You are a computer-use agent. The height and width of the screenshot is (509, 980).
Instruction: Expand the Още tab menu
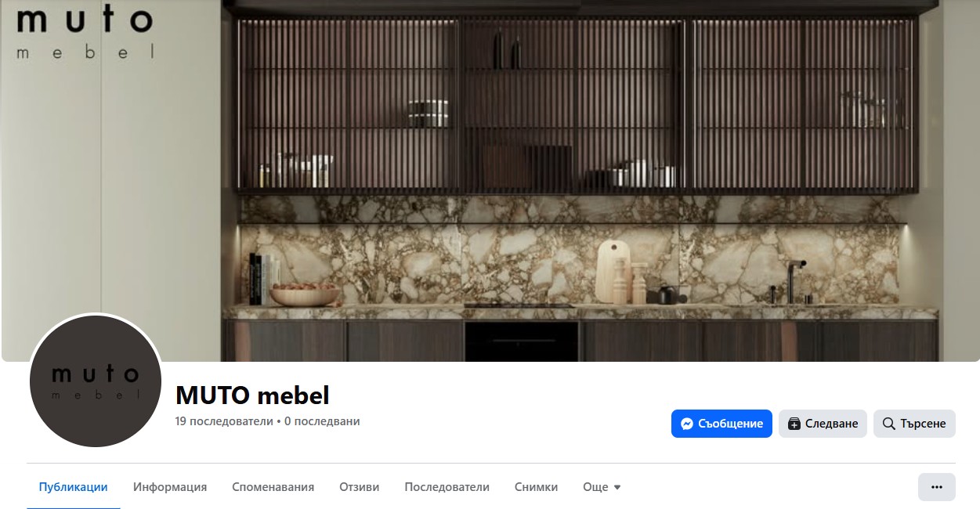click(x=602, y=487)
